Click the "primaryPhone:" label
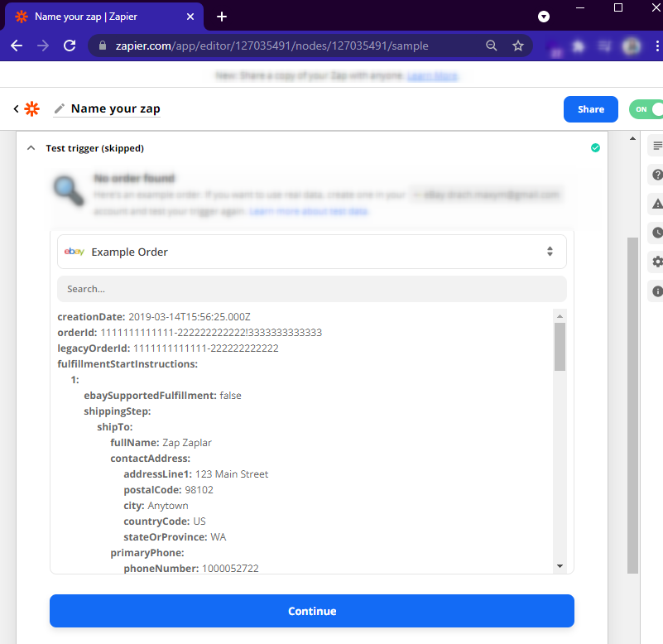Viewport: 663px width, 644px height. [147, 553]
